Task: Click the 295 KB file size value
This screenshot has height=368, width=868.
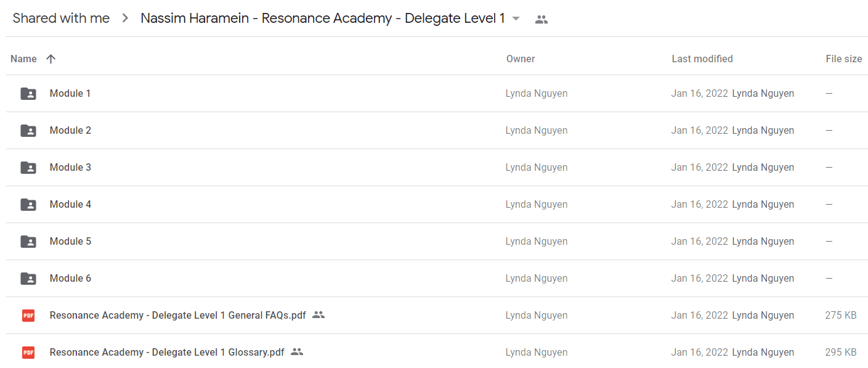Action: [841, 353]
